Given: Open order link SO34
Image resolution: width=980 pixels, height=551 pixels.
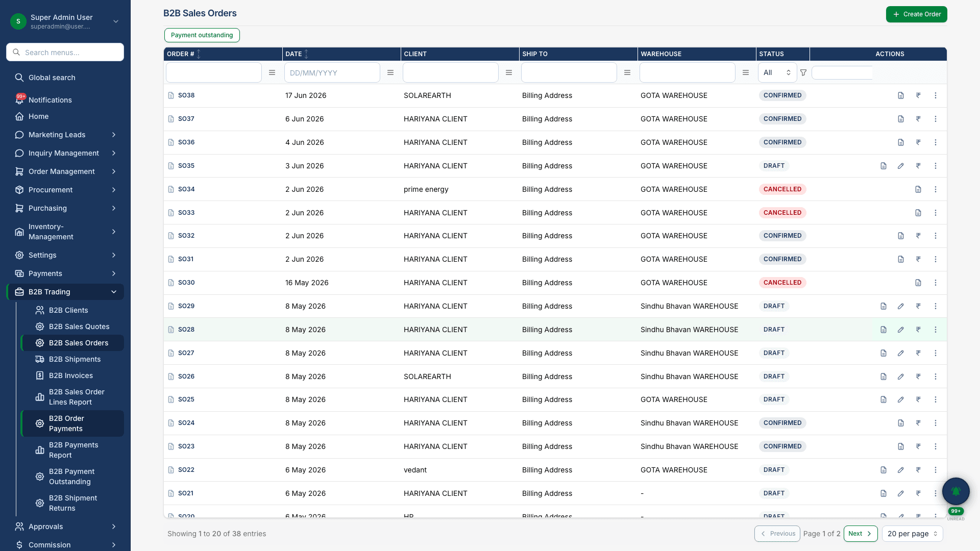Looking at the screenshot, I should click(186, 189).
